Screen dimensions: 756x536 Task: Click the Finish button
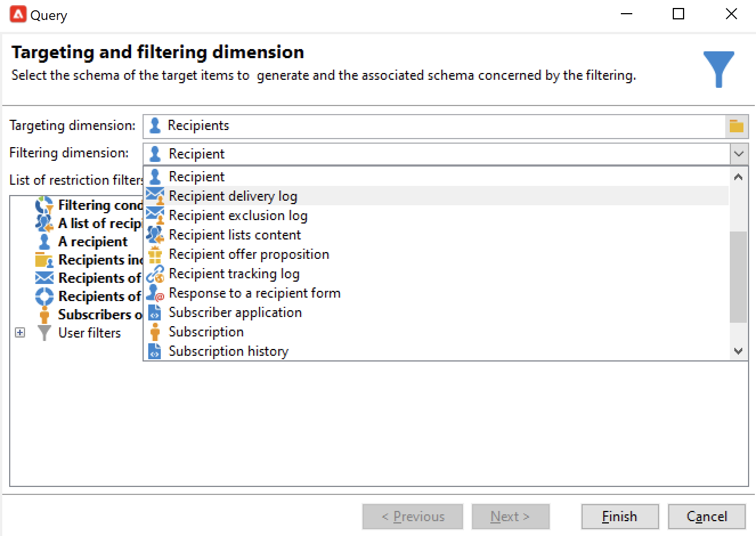[620, 517]
